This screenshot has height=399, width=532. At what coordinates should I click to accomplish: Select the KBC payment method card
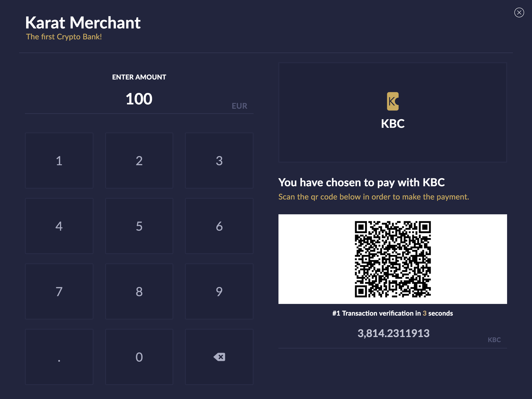tap(393, 112)
